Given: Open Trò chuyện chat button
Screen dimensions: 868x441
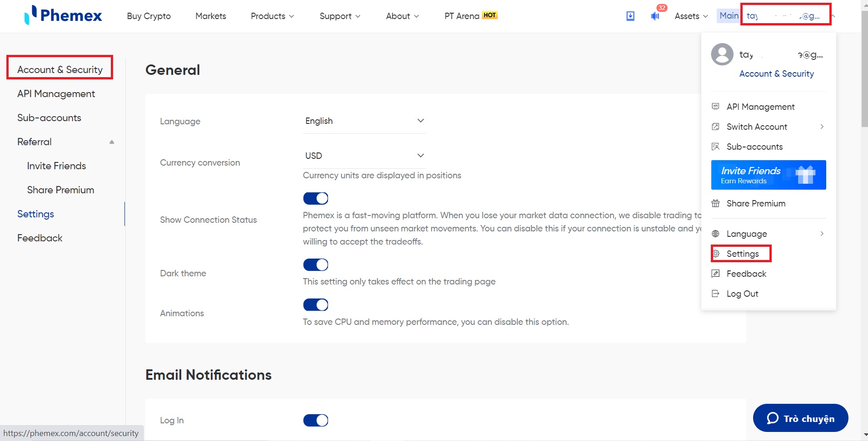Looking at the screenshot, I should pyautogui.click(x=800, y=418).
